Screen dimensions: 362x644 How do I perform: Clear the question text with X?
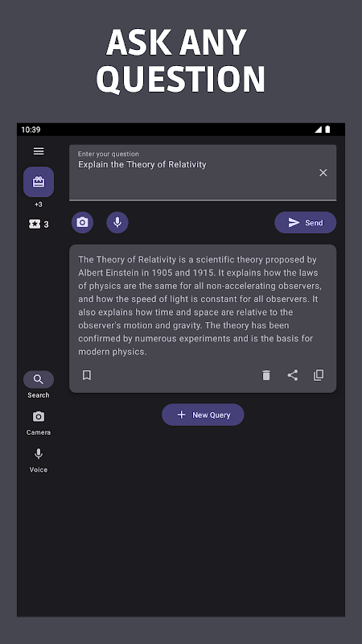(x=323, y=172)
